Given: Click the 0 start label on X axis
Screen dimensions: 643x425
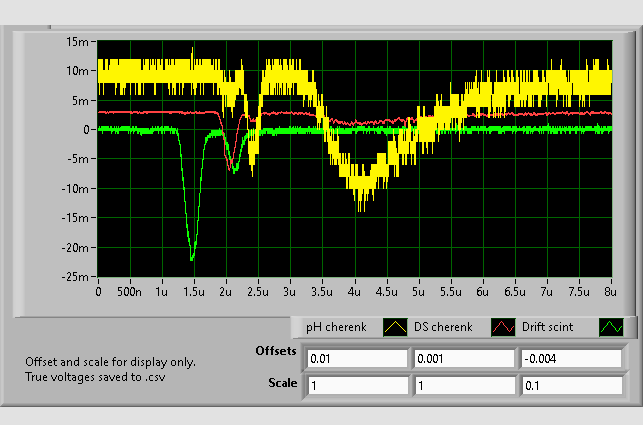Looking at the screenshot, I should coord(98,292).
